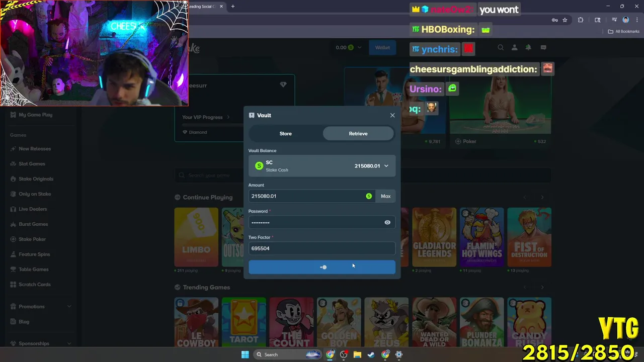Open the site search magnifier icon
The height and width of the screenshot is (362, 644).
[x=501, y=48]
